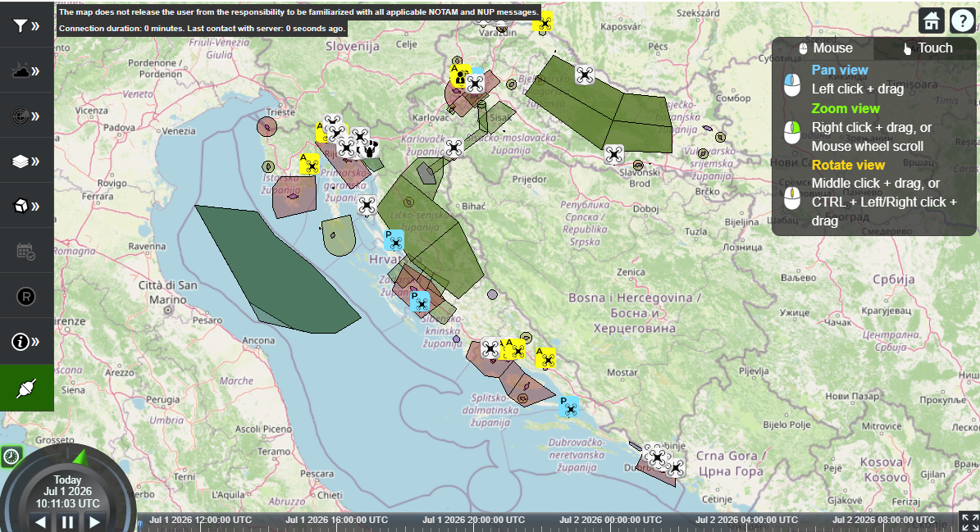Click the NOTAM and NUP responsibility notice

pos(299,11)
